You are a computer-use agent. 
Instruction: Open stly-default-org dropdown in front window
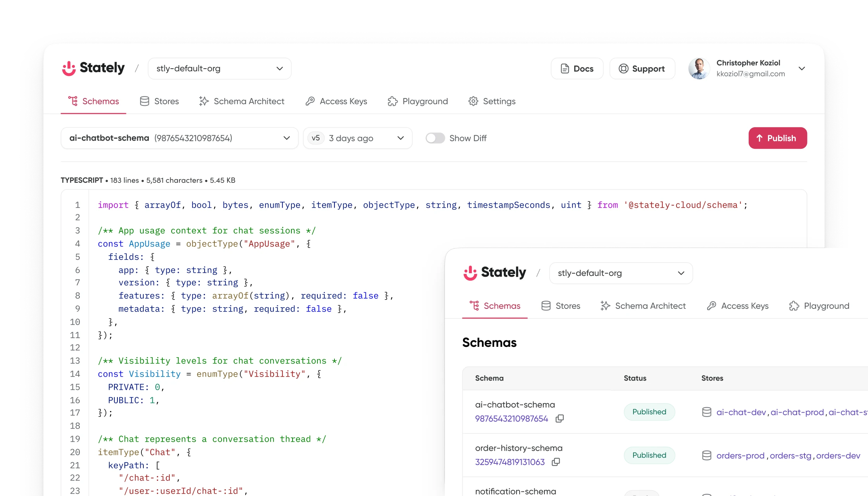(621, 273)
